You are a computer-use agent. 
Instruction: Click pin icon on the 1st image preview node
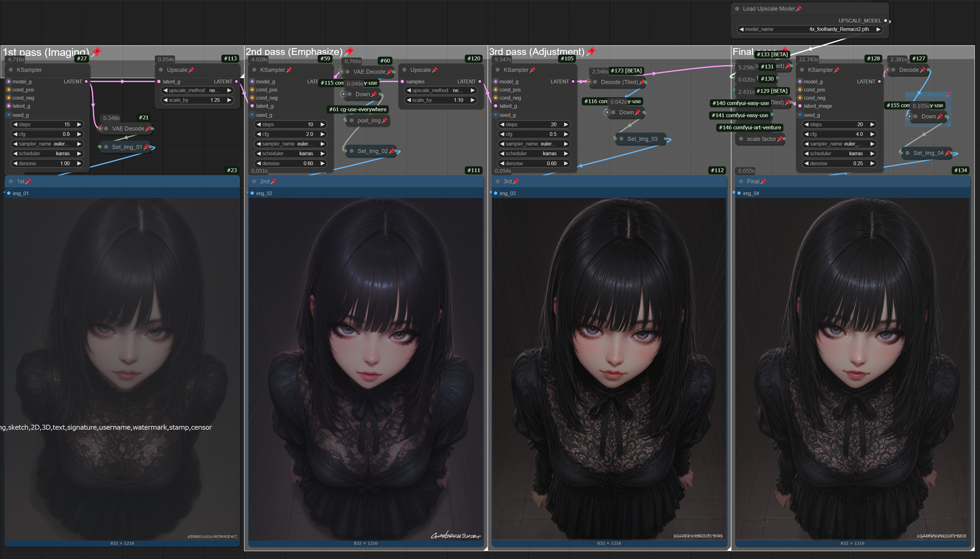pyautogui.click(x=28, y=181)
